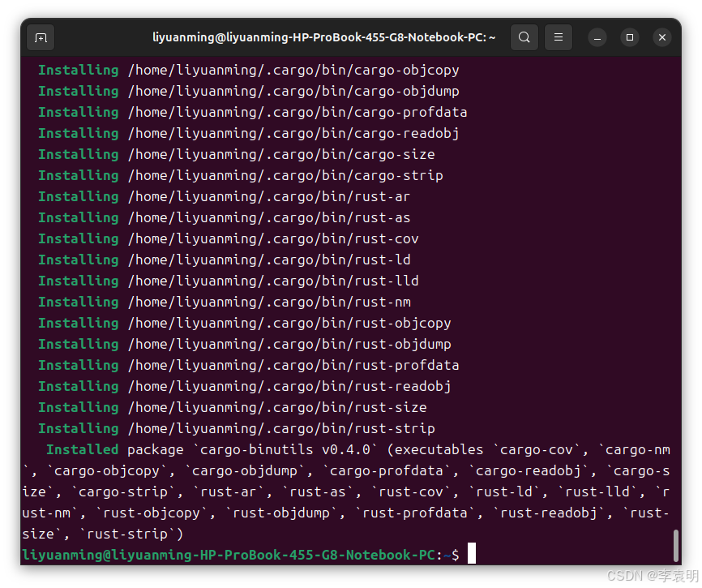Click the rust-size install path
Image resolution: width=702 pixels, height=588 pixels.
(x=277, y=407)
